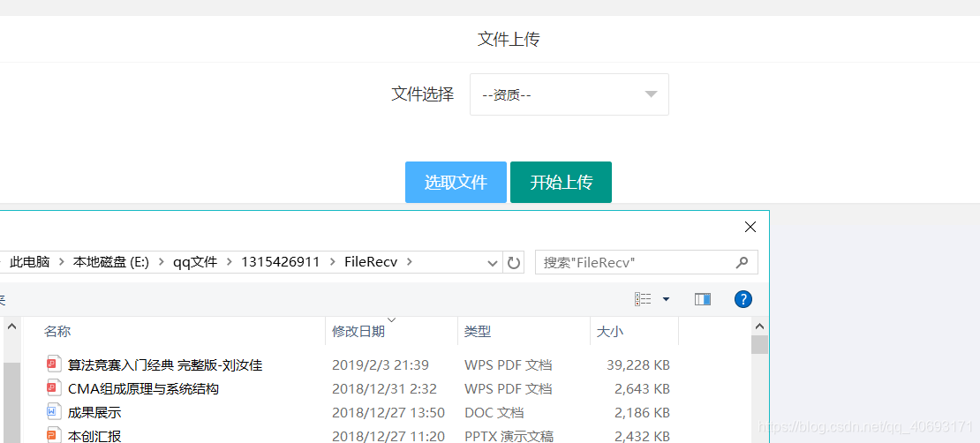Click the 2018/12/31 2:32 date cell
Image resolution: width=980 pixels, height=443 pixels.
pos(384,388)
